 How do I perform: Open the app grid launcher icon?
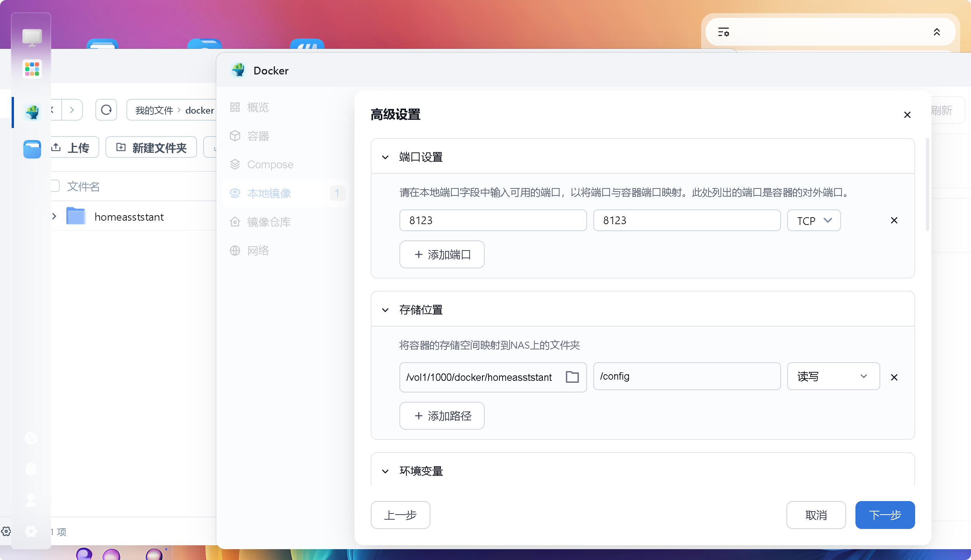[32, 69]
